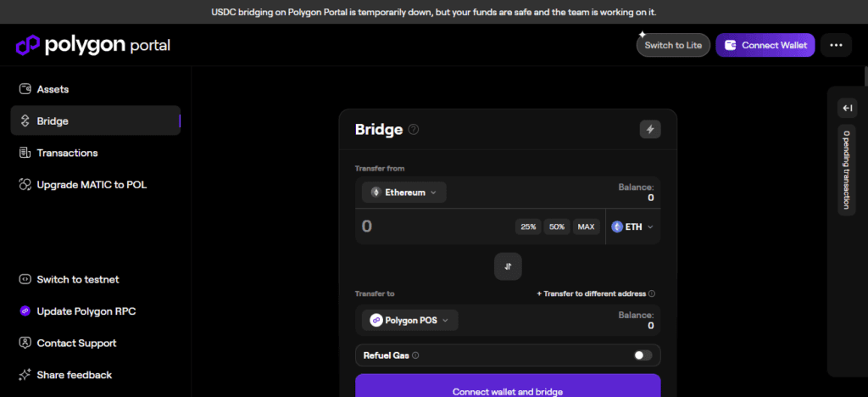This screenshot has height=397, width=868.
Task: Open Assets in the sidebar
Action: [95, 89]
